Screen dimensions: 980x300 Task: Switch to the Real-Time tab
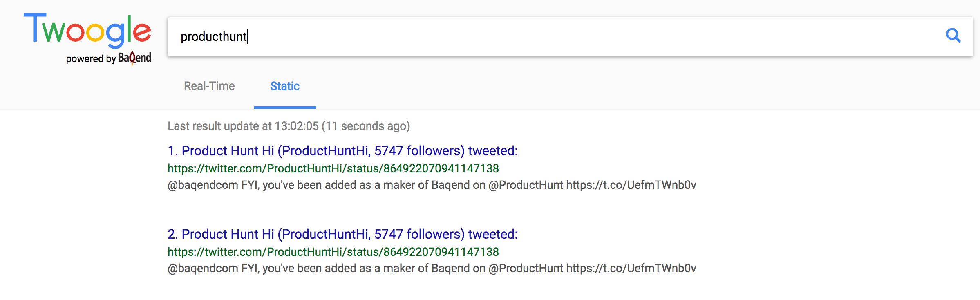pyautogui.click(x=209, y=86)
